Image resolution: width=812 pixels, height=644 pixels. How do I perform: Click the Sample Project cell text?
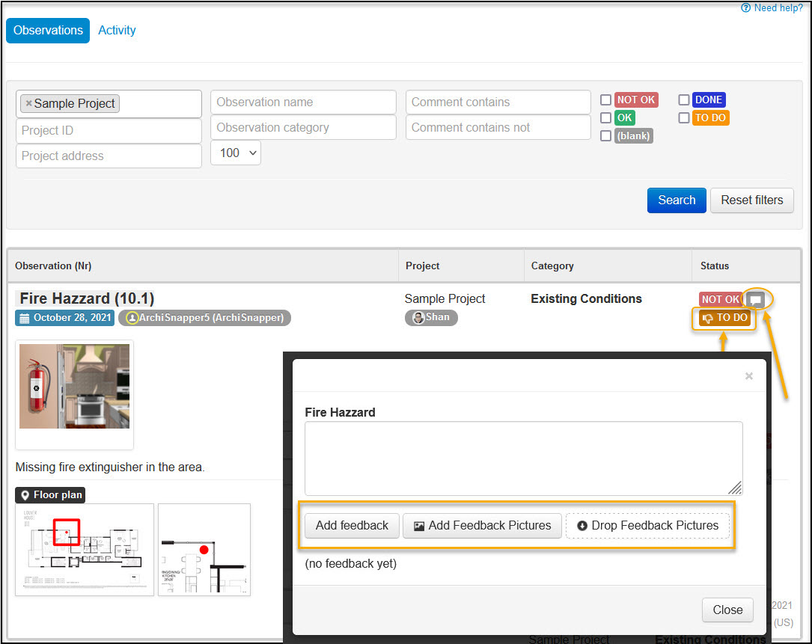[x=445, y=298]
